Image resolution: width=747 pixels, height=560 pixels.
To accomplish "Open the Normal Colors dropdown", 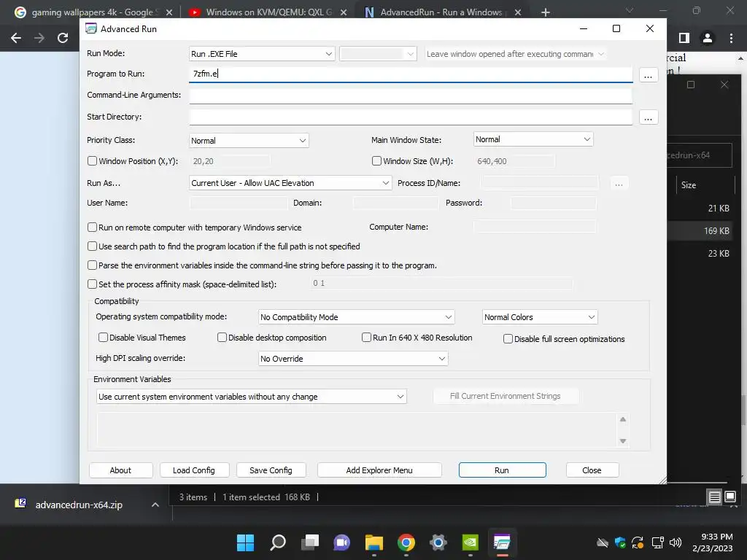I will [540, 317].
